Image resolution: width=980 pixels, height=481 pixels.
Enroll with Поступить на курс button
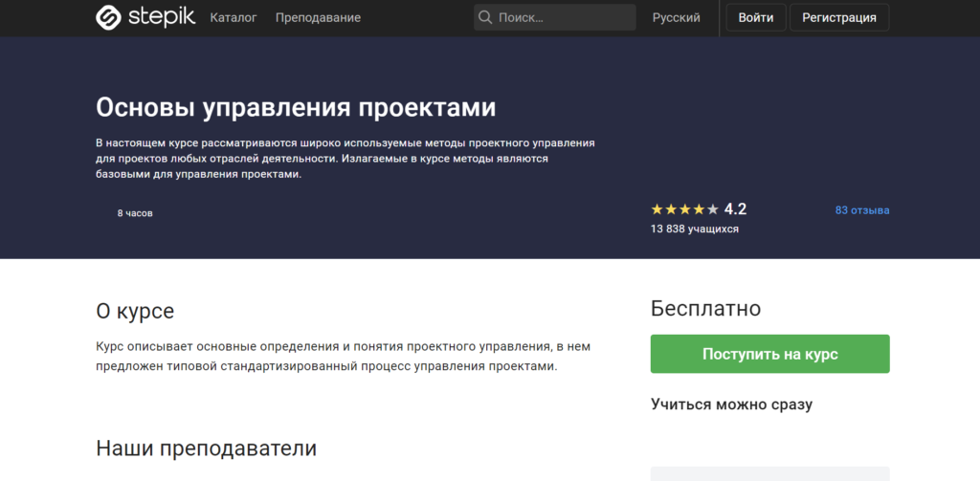(769, 354)
